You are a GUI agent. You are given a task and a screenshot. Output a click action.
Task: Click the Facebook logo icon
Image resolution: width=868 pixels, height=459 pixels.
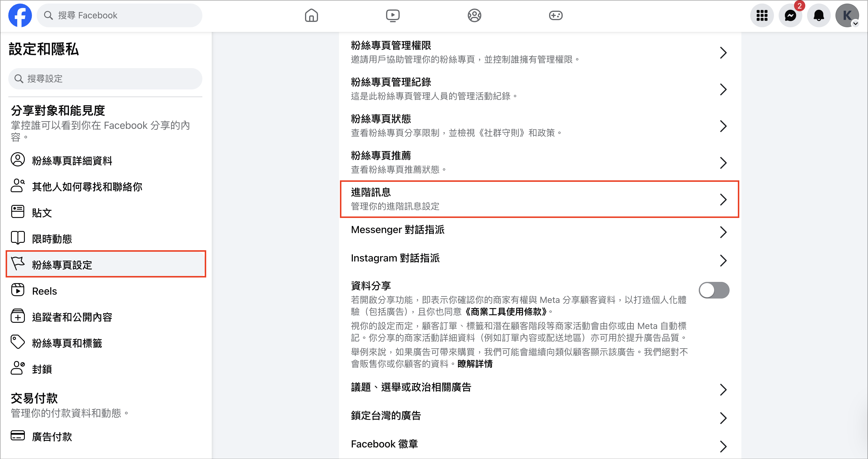(x=20, y=15)
